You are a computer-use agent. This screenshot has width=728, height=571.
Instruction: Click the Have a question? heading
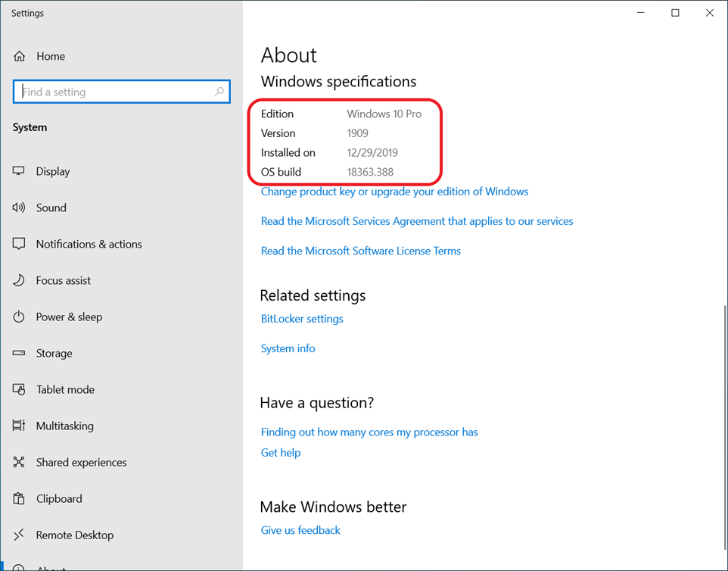[x=316, y=402]
